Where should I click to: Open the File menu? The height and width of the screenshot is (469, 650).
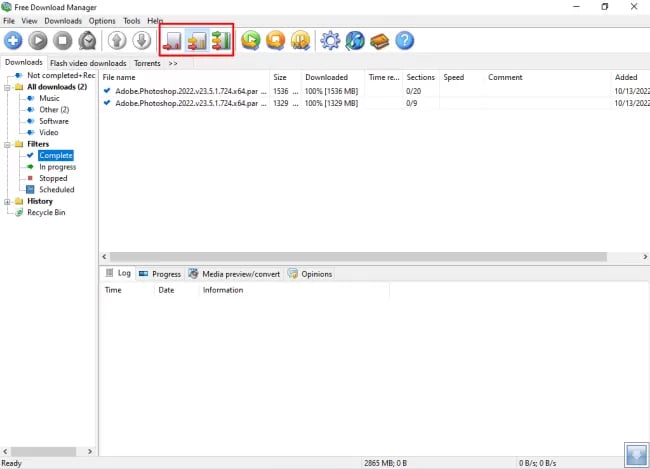9,21
